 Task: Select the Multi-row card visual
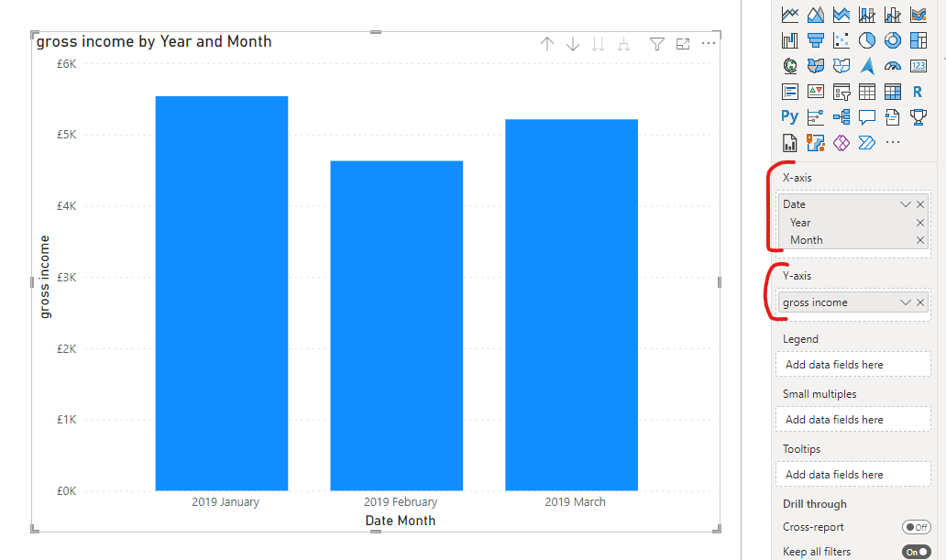[790, 92]
